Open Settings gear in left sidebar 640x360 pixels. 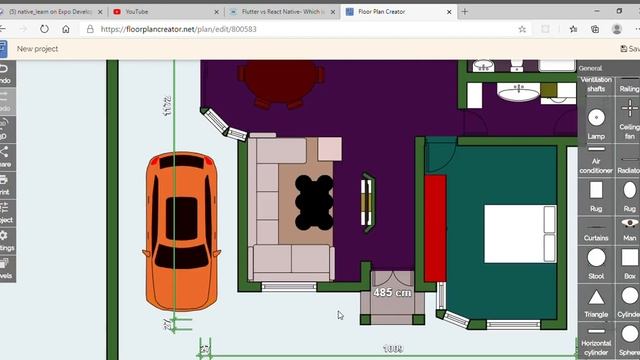pyautogui.click(x=7, y=241)
